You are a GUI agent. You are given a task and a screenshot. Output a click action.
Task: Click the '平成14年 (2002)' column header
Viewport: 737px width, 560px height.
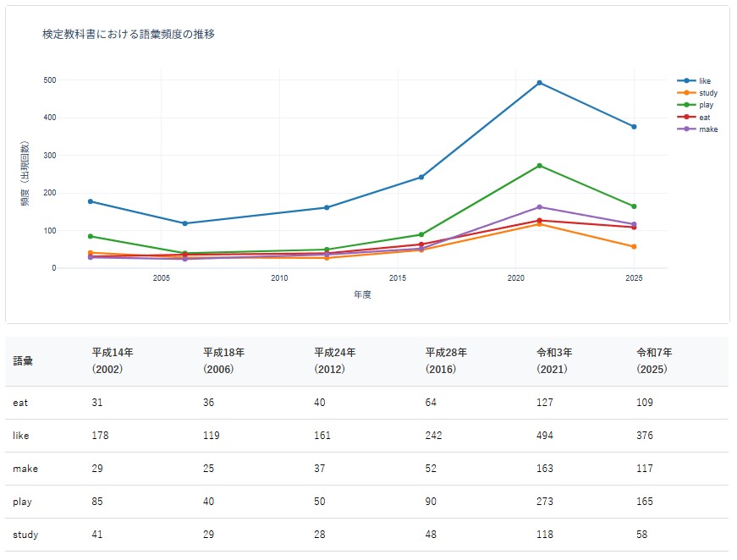tap(113, 361)
